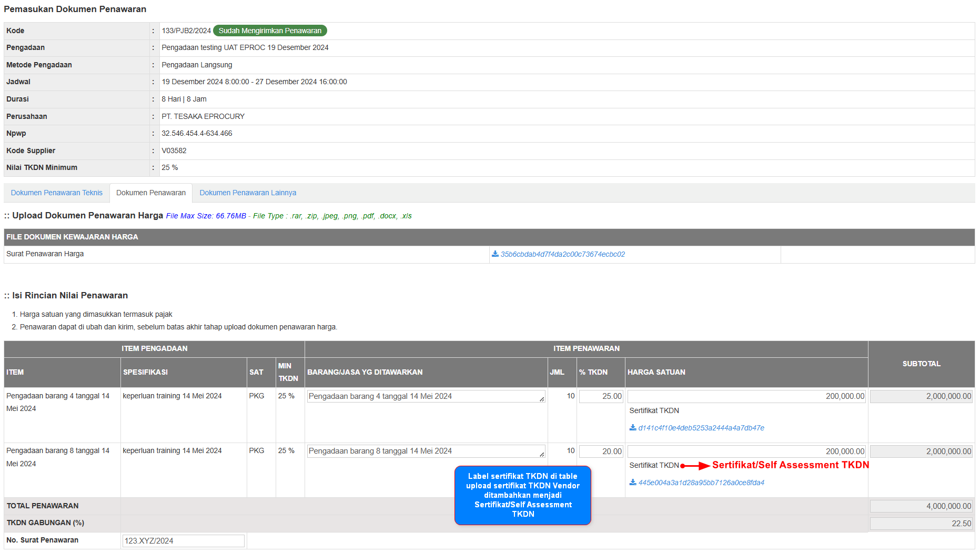Click the Total Penawaran value field
Screen dimensions: 980x552
[921, 506]
